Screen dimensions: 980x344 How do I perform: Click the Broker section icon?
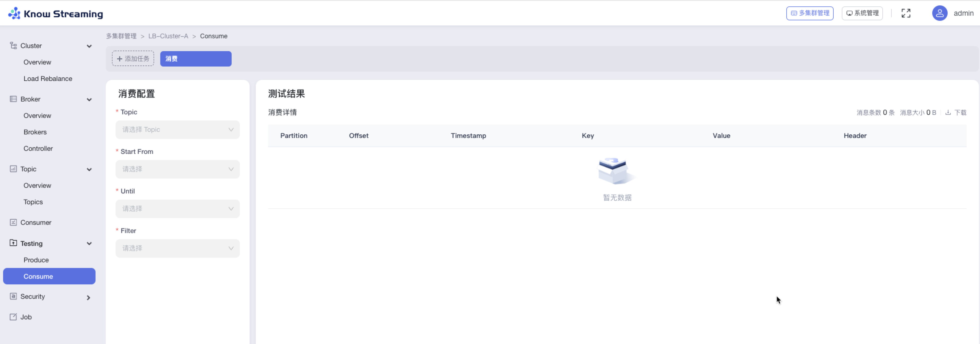coord(13,99)
